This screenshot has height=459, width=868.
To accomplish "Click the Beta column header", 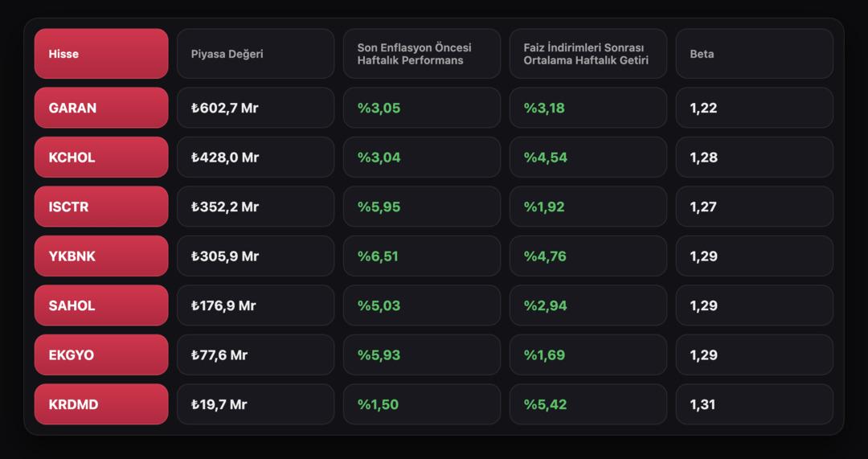I will (754, 54).
